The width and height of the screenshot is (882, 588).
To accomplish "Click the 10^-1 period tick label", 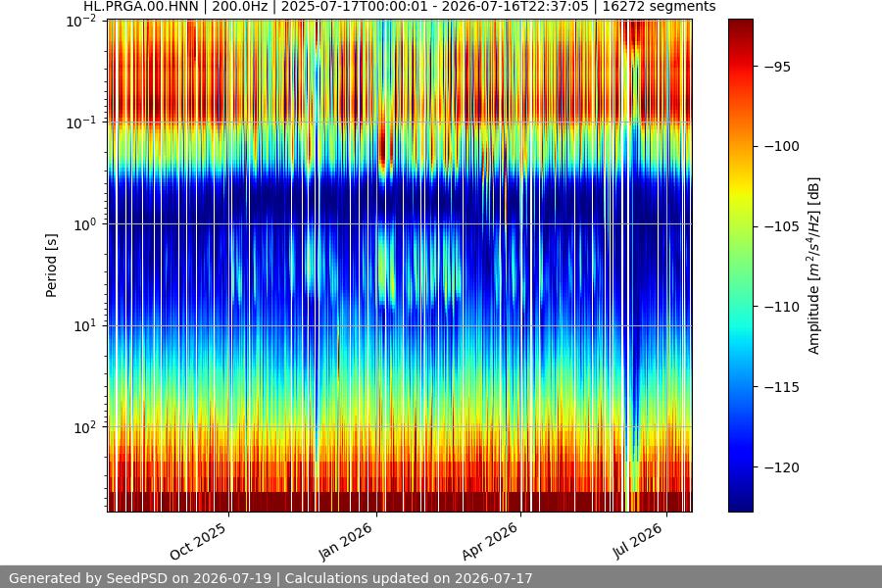I will pyautogui.click(x=81, y=123).
